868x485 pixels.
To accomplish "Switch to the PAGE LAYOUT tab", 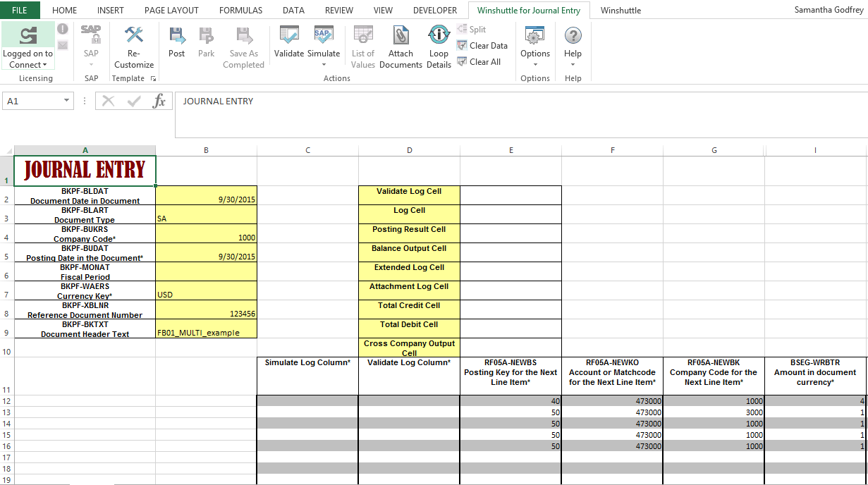I will point(171,10).
